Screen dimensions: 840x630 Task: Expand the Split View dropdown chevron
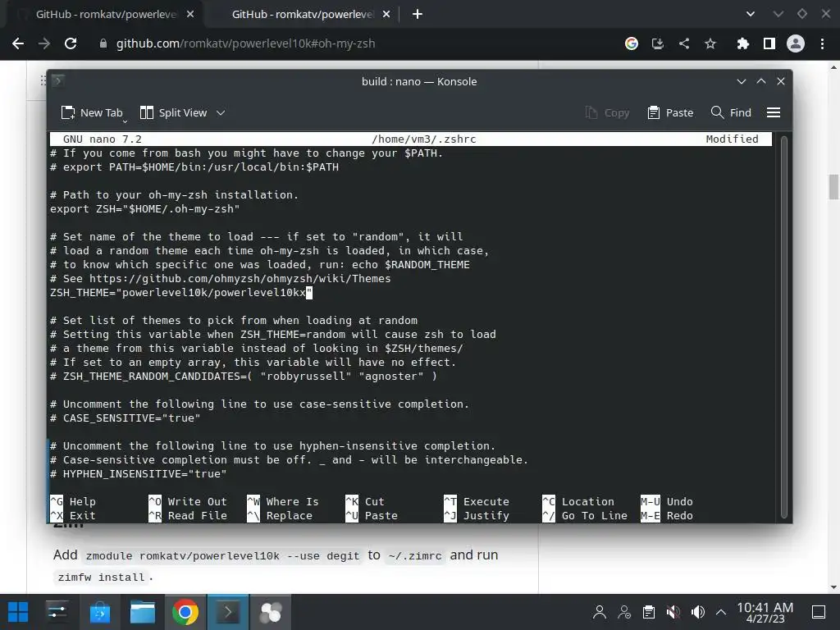pyautogui.click(x=221, y=112)
